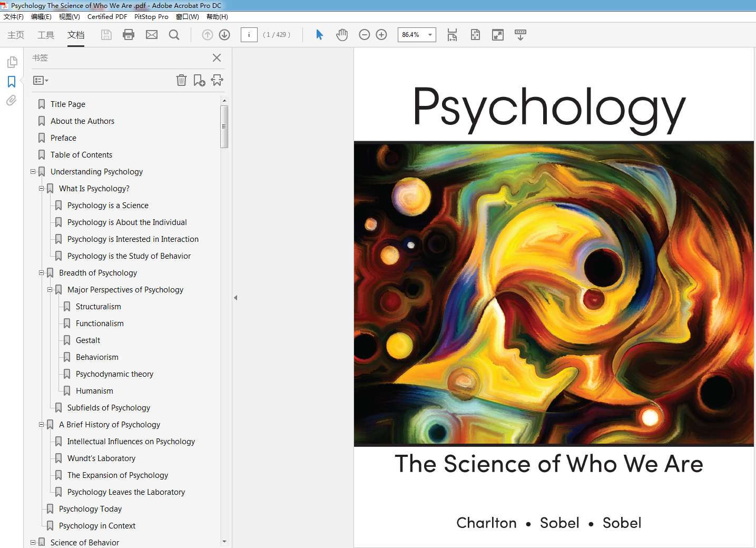Viewport: 756px width, 548px height.
Task: Show page thumbnails panel
Action: point(11,62)
